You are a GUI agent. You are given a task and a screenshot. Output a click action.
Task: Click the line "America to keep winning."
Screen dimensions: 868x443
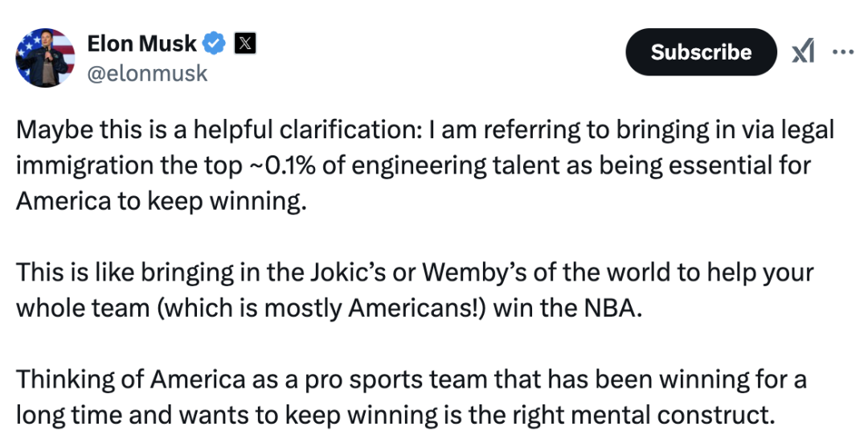point(162,201)
